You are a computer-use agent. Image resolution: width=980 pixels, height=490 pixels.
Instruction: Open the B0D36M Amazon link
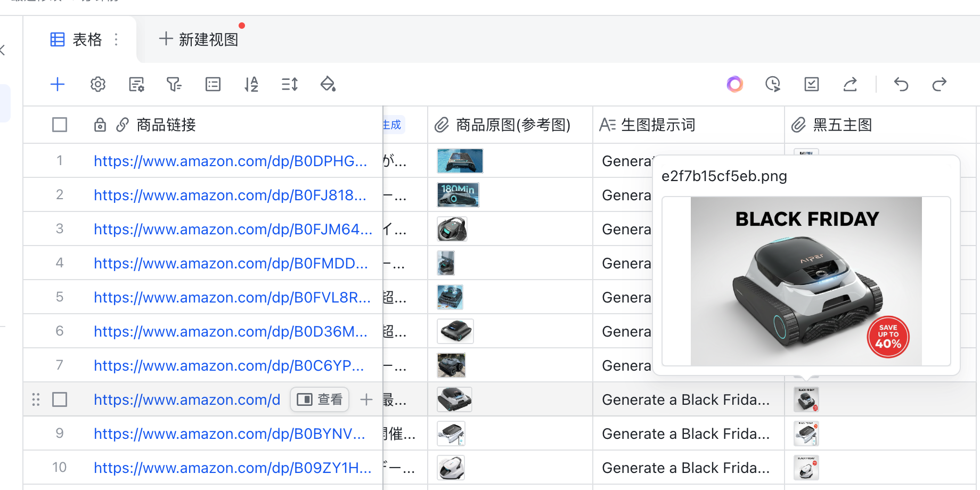pos(231,331)
